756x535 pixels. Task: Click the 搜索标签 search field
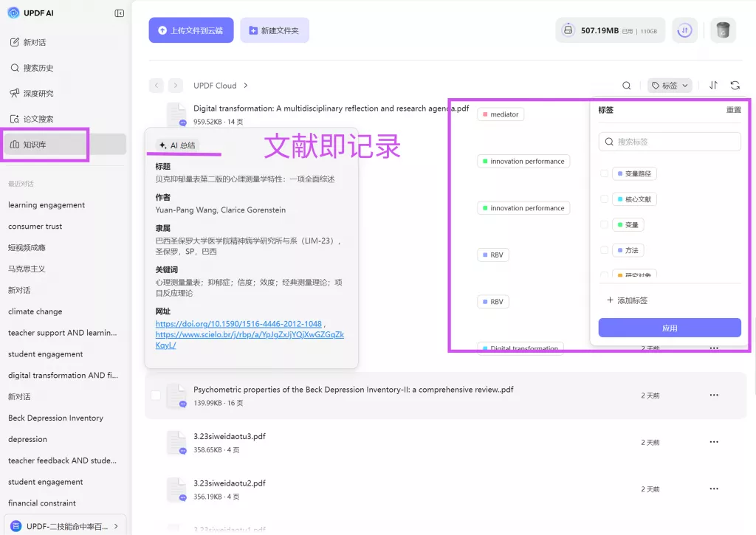[x=670, y=142]
